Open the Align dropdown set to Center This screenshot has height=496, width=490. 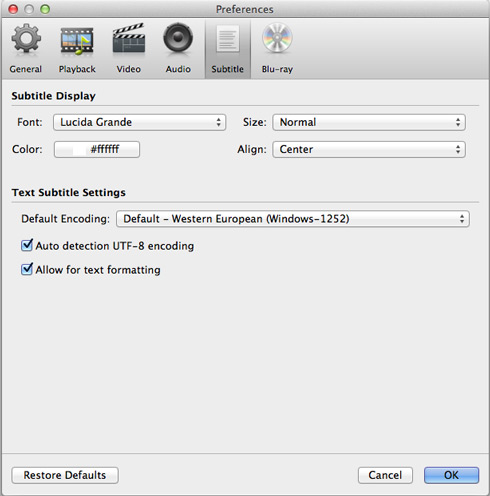click(369, 149)
